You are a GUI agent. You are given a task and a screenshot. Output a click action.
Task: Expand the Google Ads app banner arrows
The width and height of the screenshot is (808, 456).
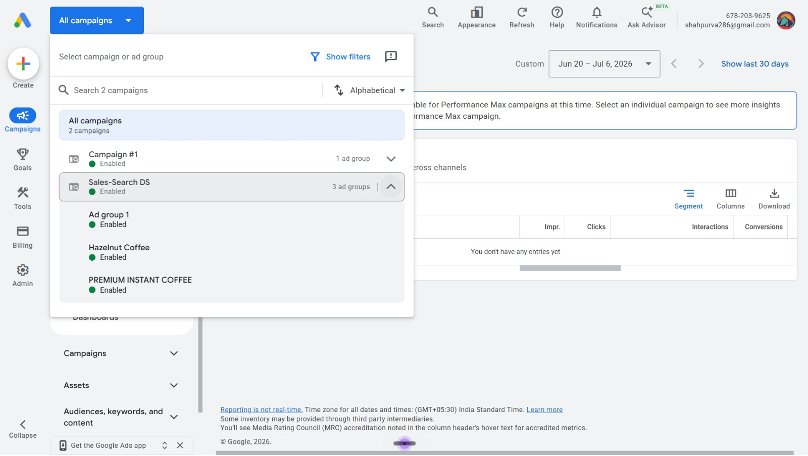click(165, 445)
